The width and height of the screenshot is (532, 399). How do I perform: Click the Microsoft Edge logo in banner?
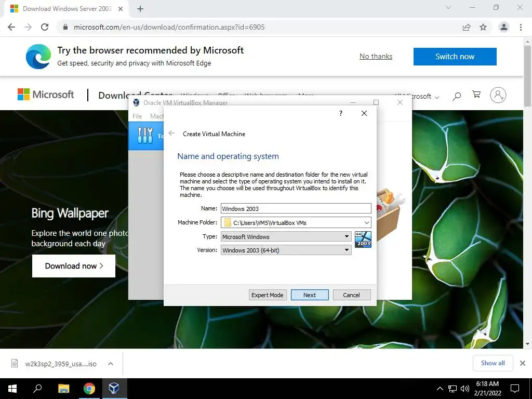(x=38, y=56)
